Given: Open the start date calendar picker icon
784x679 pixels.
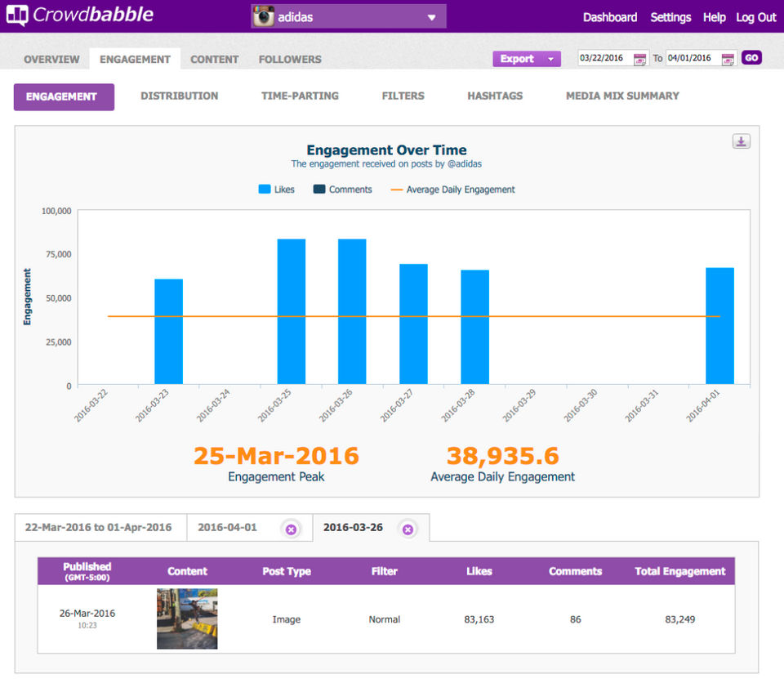Looking at the screenshot, I should pyautogui.click(x=640, y=59).
